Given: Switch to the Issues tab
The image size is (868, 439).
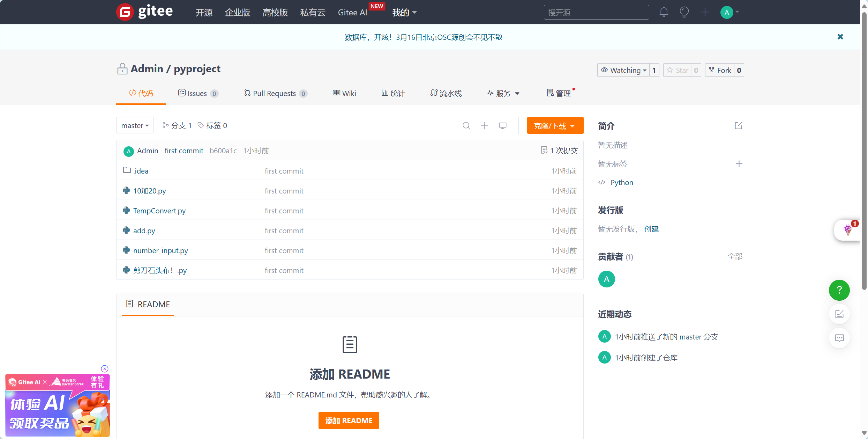Looking at the screenshot, I should pos(197,93).
